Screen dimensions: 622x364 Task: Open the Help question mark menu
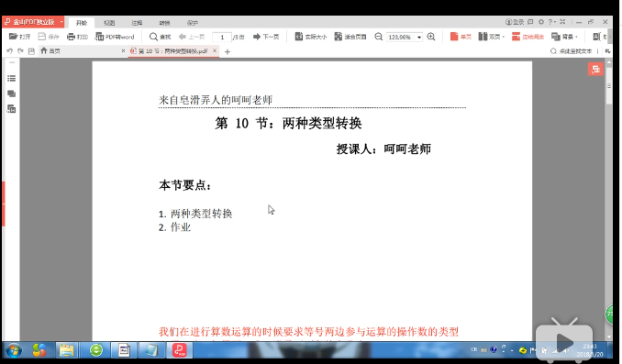point(551,22)
